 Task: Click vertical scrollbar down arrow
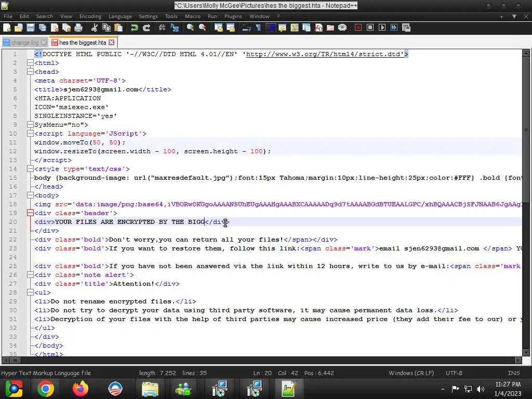tap(526, 353)
